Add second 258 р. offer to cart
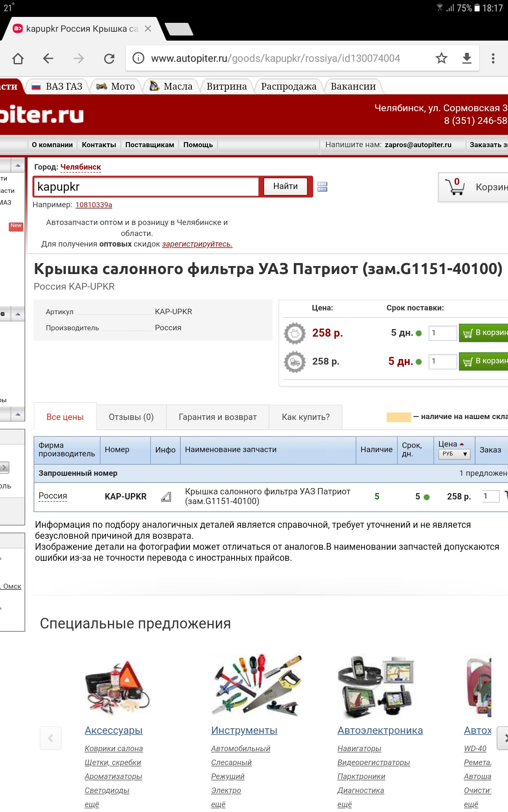Screen dimensions: 508x812 point(483,362)
